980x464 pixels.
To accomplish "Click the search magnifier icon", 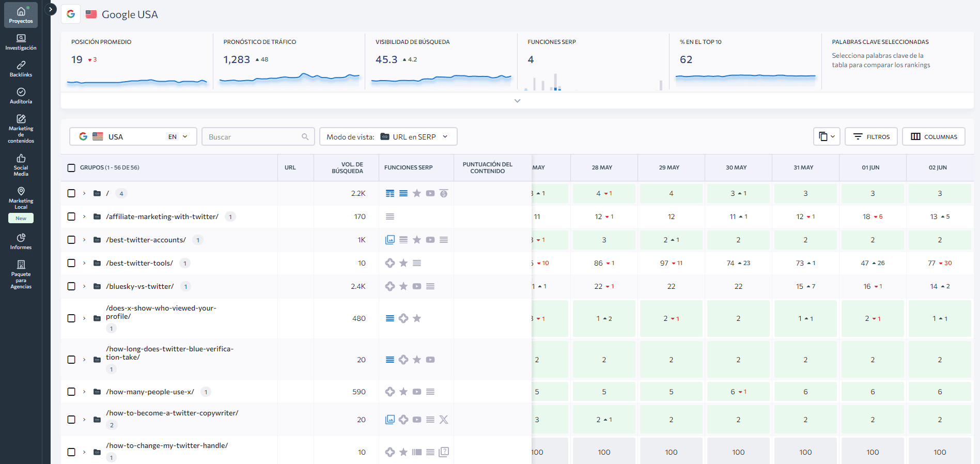I will click(x=305, y=137).
